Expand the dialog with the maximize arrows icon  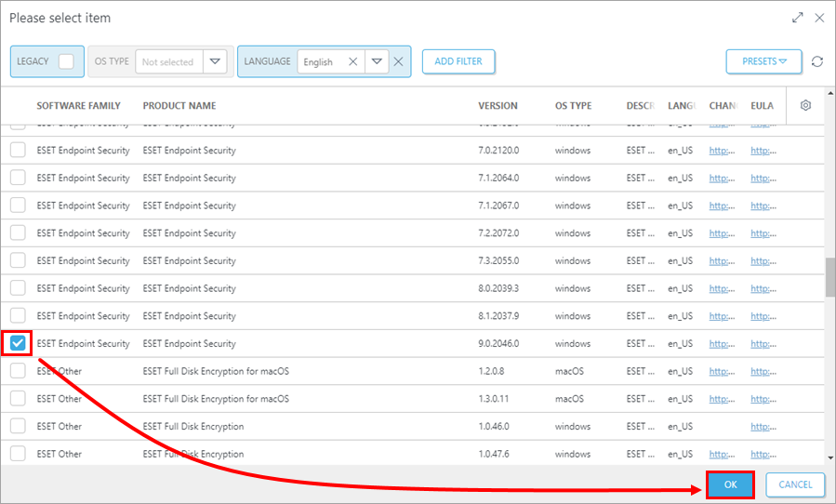[797, 18]
